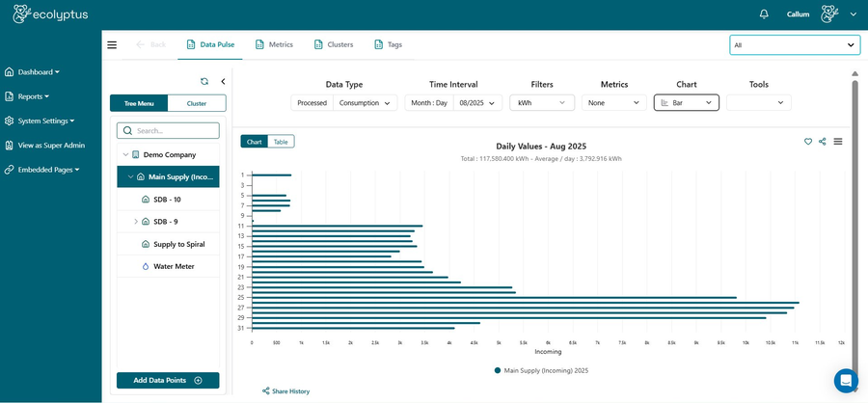Add chart to favourites heart icon

tap(808, 142)
